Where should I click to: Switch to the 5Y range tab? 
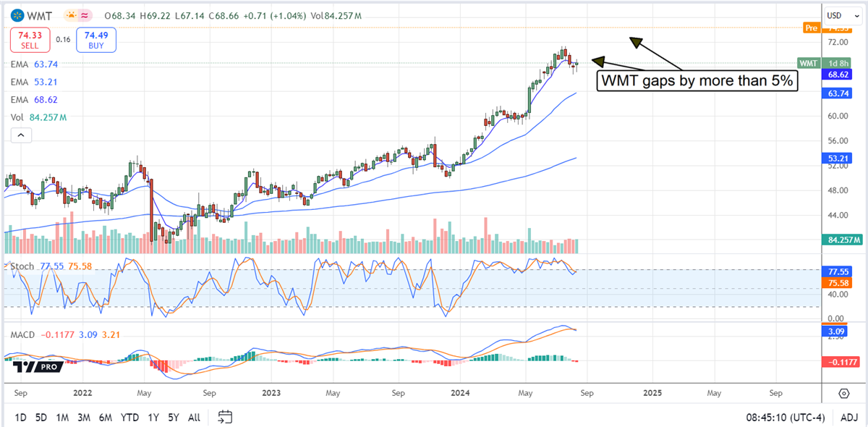coord(174,418)
